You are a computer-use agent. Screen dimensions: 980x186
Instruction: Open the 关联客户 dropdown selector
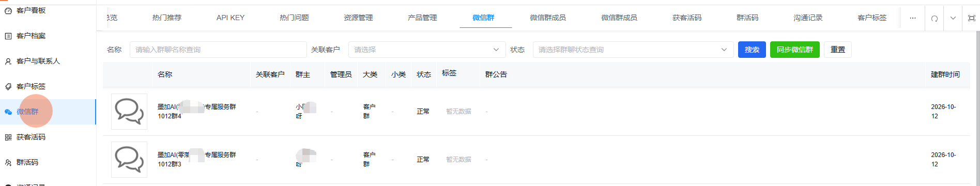(x=426, y=50)
